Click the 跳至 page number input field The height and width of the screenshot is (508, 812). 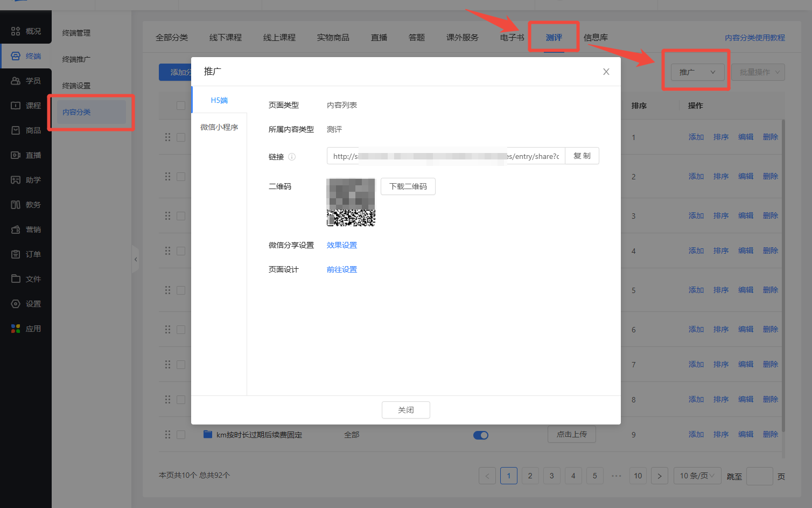click(759, 476)
